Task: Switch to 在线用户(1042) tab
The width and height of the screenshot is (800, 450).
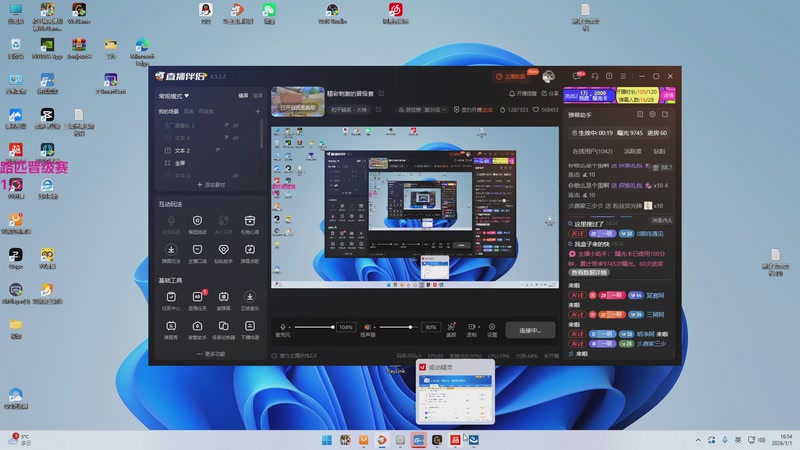Action: [x=592, y=152]
